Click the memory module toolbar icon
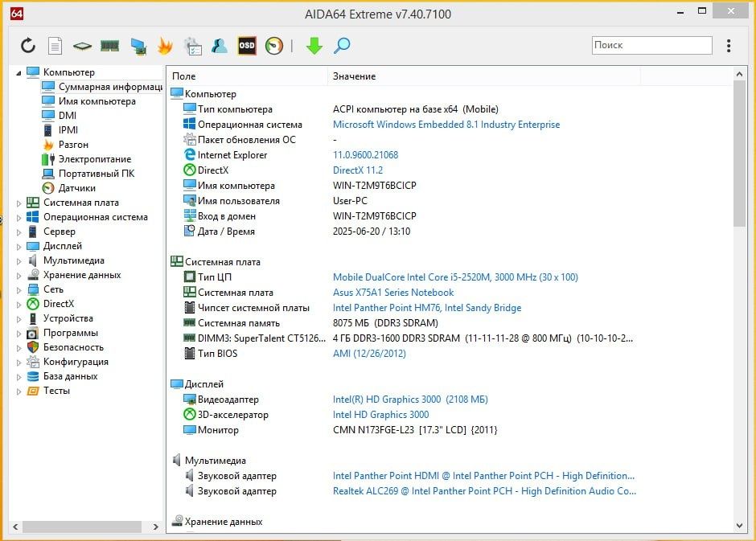756x541 pixels. (x=110, y=47)
